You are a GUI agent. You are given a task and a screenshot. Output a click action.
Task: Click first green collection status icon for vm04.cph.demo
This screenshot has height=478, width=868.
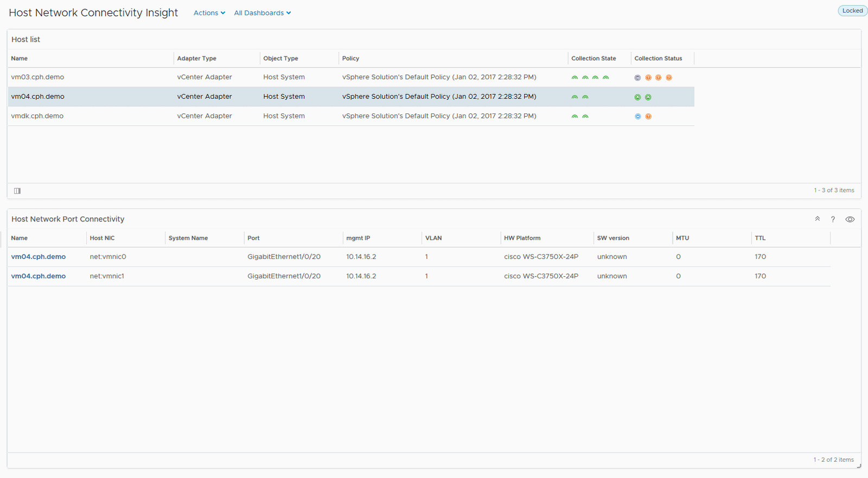637,97
